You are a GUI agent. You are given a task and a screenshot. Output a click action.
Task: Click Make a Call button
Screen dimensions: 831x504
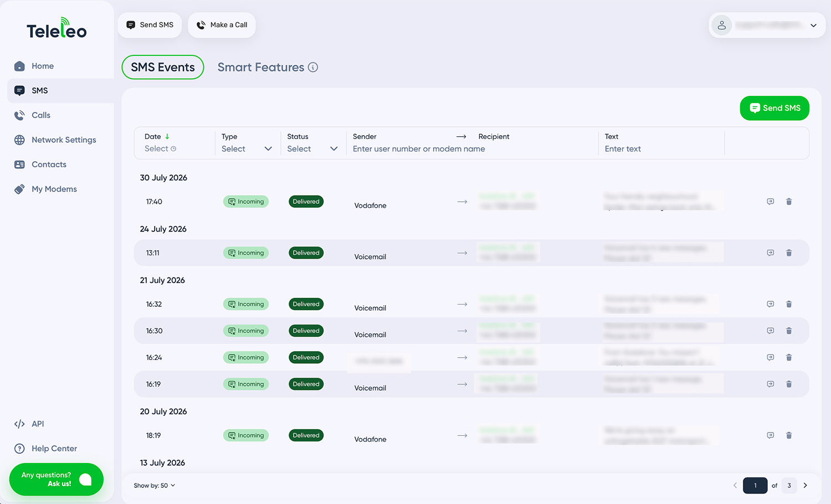(x=222, y=25)
